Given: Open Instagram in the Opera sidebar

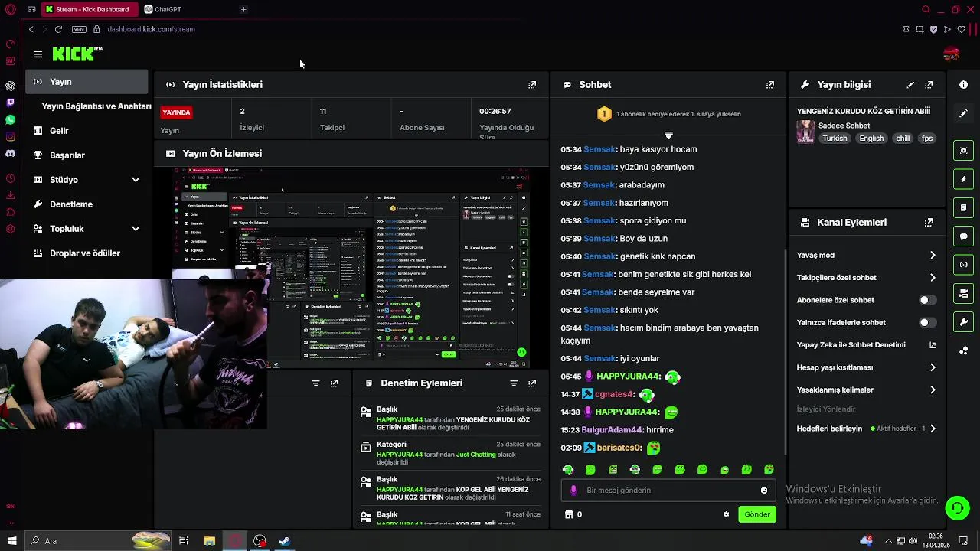Looking at the screenshot, I should [10, 137].
